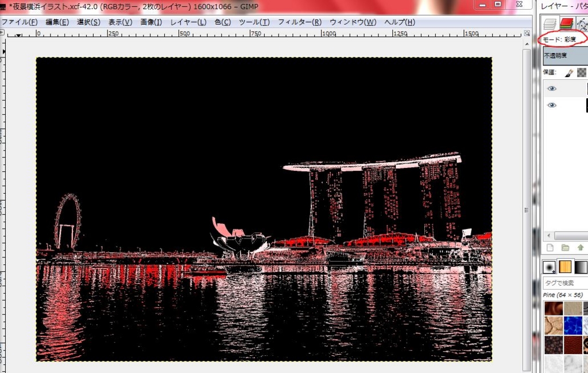Select the dark red leather pattern
Screen dimensions: 588x373
click(x=573, y=345)
